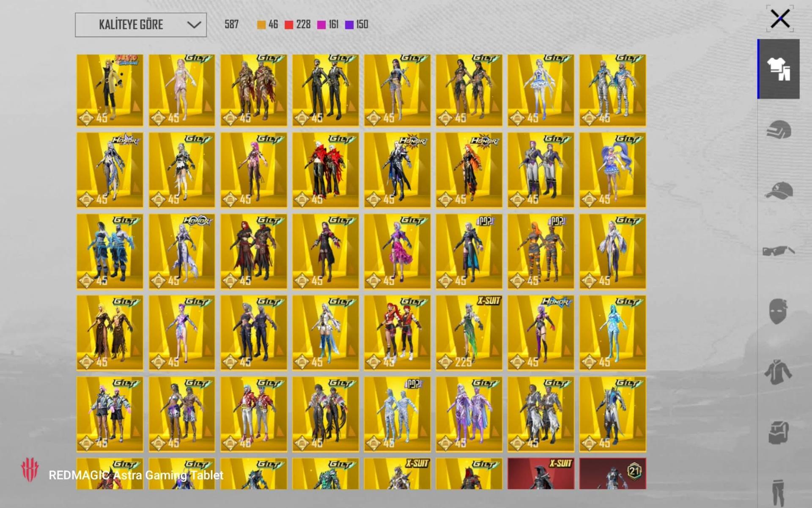Pick the pink ruffled dress outfit
812x508 pixels.
point(397,251)
